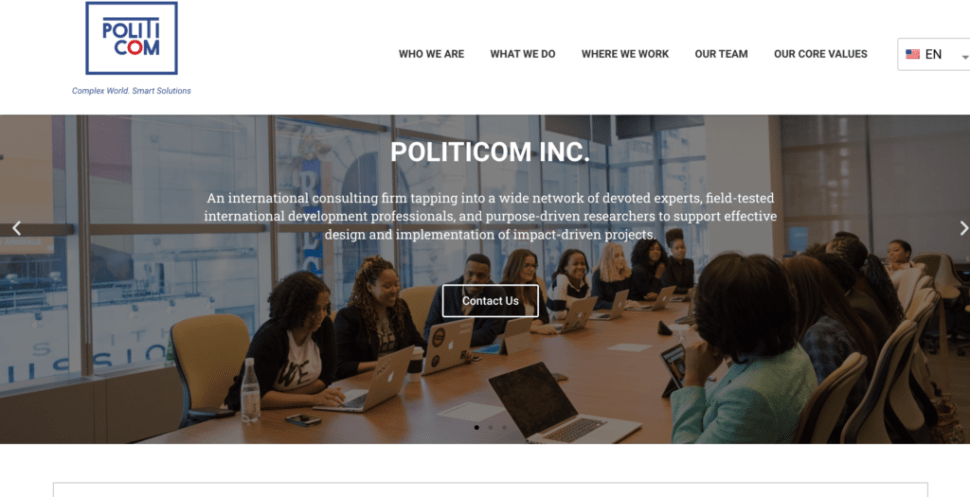Go to OUR TEAM section

pos(721,54)
